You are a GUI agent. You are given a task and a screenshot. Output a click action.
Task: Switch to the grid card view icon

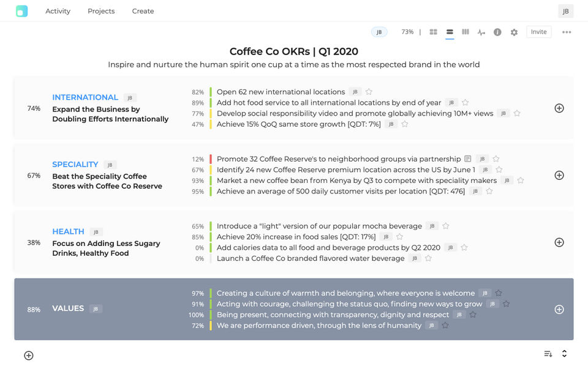[434, 32]
